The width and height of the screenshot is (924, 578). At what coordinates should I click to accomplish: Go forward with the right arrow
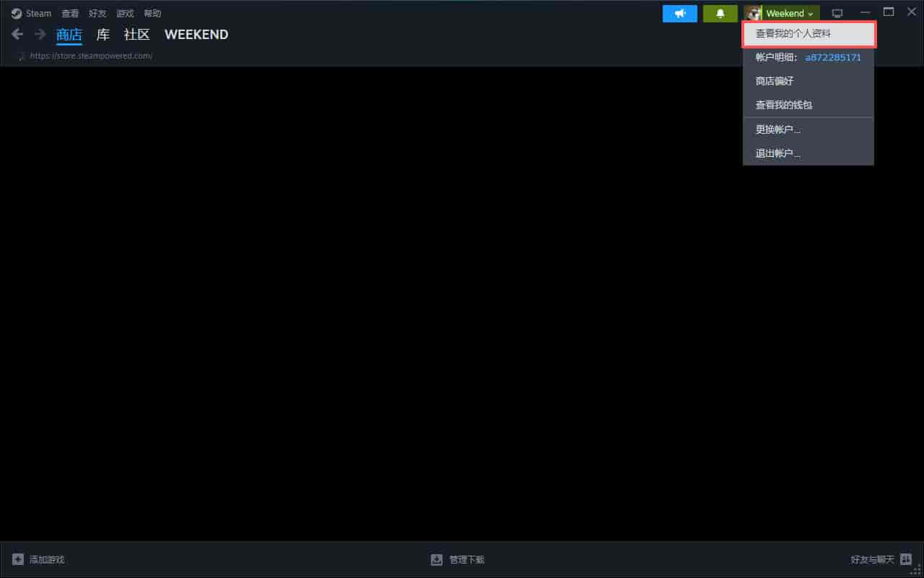(x=40, y=34)
